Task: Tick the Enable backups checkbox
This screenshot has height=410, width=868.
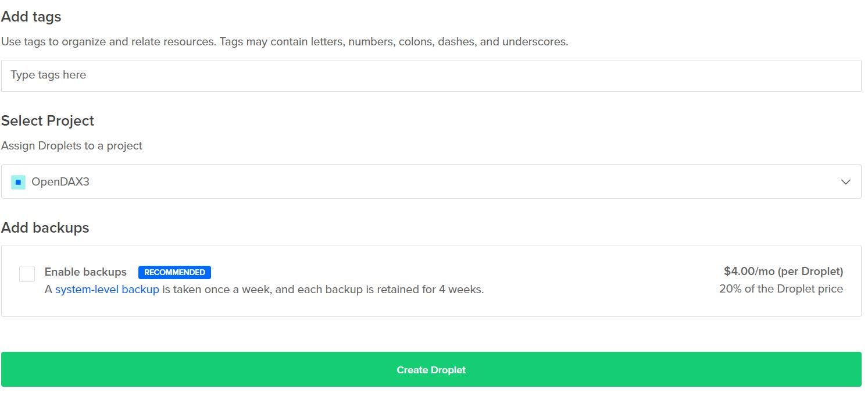Action: (x=27, y=274)
